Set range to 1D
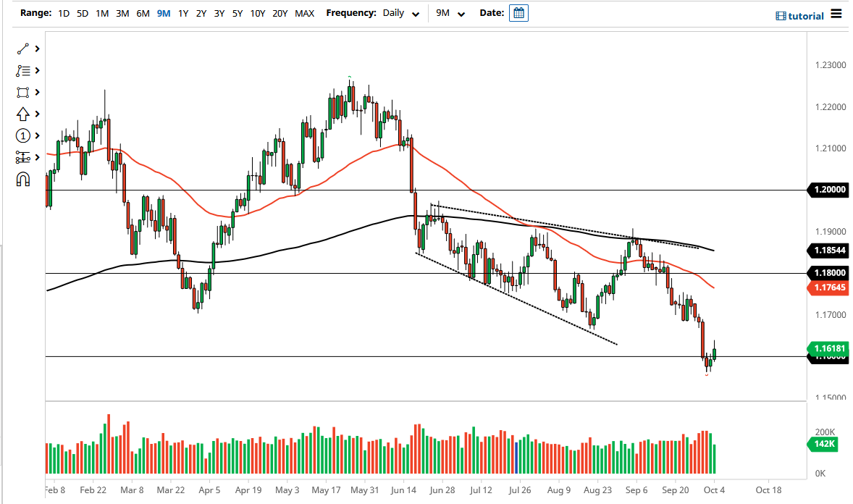The height and width of the screenshot is (504, 853). click(x=64, y=13)
